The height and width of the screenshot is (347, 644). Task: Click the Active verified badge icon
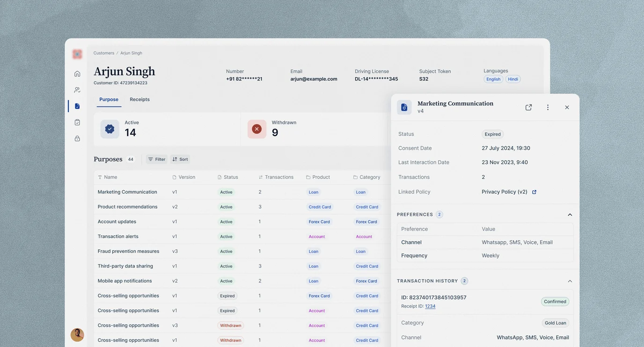pos(110,129)
